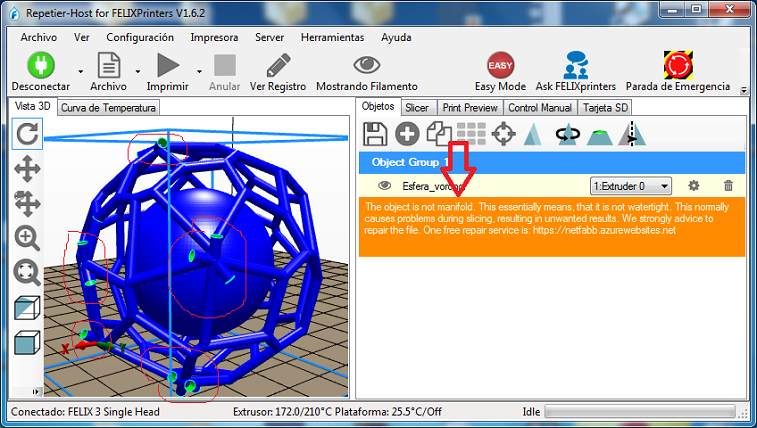Screen dimensions: 757x428
Task: Open settings gear for Esfera_voronoi object
Action: pos(694,186)
